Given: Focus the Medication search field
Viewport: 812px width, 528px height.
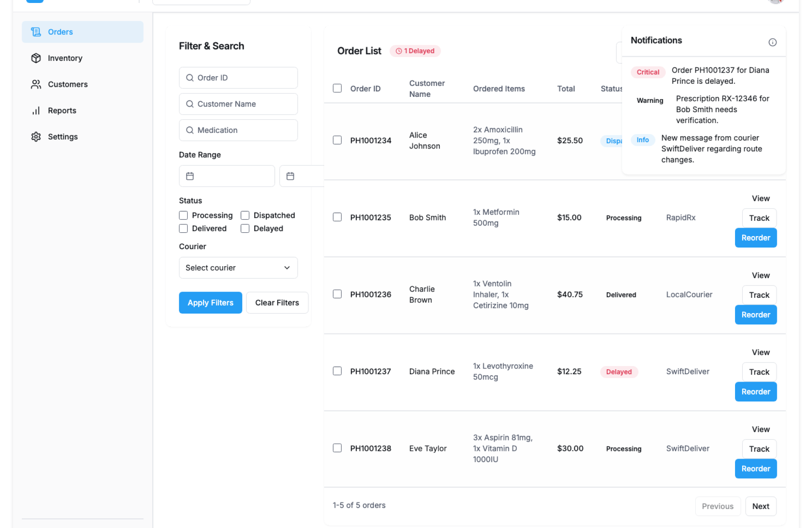Looking at the screenshot, I should click(x=238, y=130).
